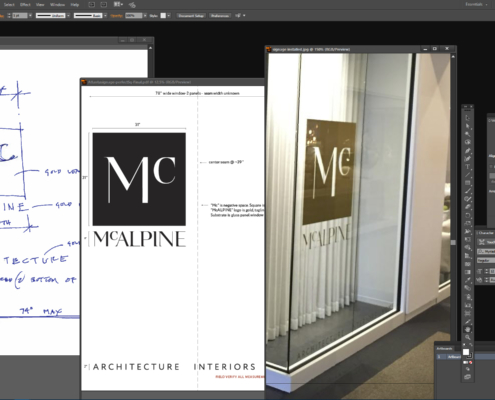This screenshot has height=400, width=495.
Task: Click the INTERIORS text in PDF window
Action: tap(225, 367)
